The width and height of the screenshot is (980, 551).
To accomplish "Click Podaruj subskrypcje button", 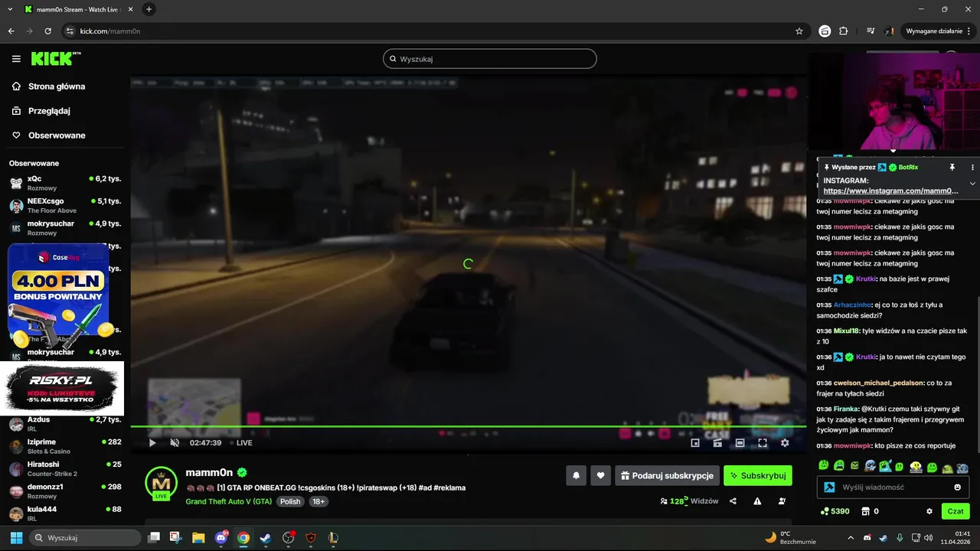I will click(x=668, y=475).
